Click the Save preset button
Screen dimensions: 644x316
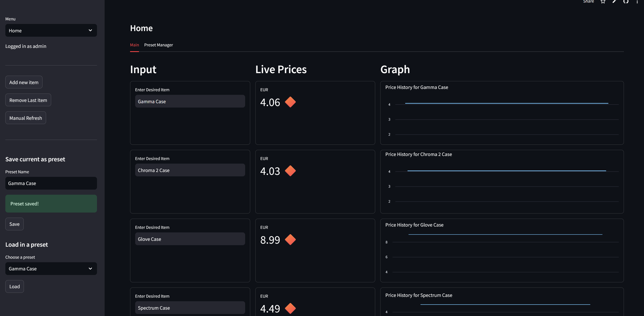point(15,224)
